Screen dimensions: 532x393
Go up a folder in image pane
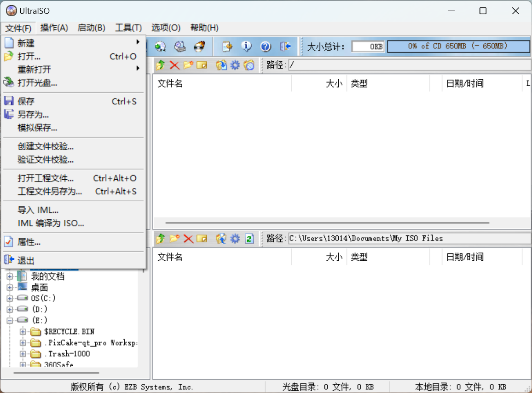click(x=161, y=65)
